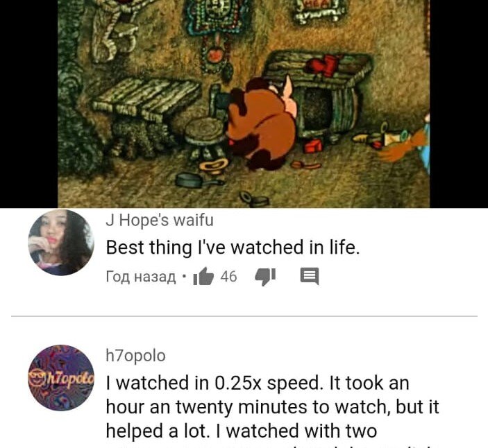
Task: Like the "Best thing I've watched" comment
Action: click(x=203, y=277)
